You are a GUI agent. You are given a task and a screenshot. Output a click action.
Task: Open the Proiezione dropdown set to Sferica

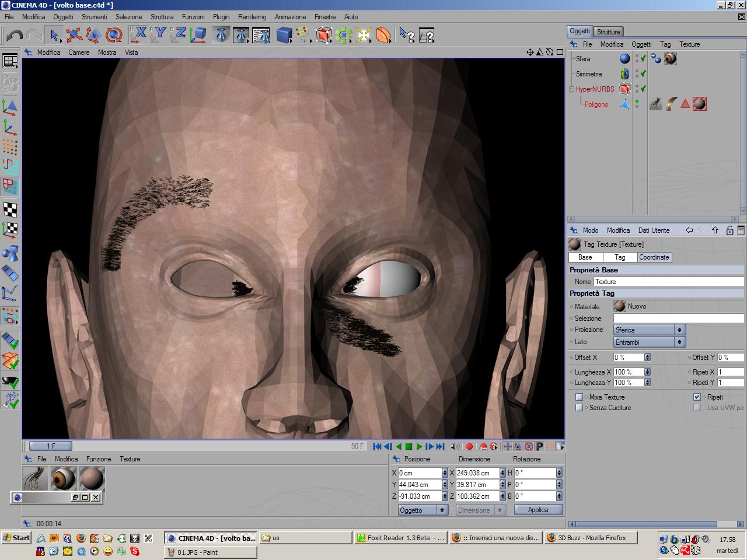[649, 330]
